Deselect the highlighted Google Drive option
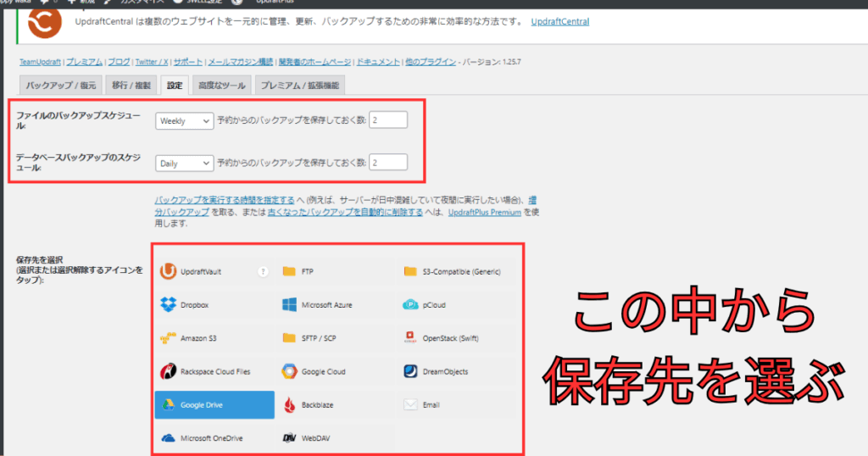Image resolution: width=868 pixels, height=456 pixels. (214, 404)
